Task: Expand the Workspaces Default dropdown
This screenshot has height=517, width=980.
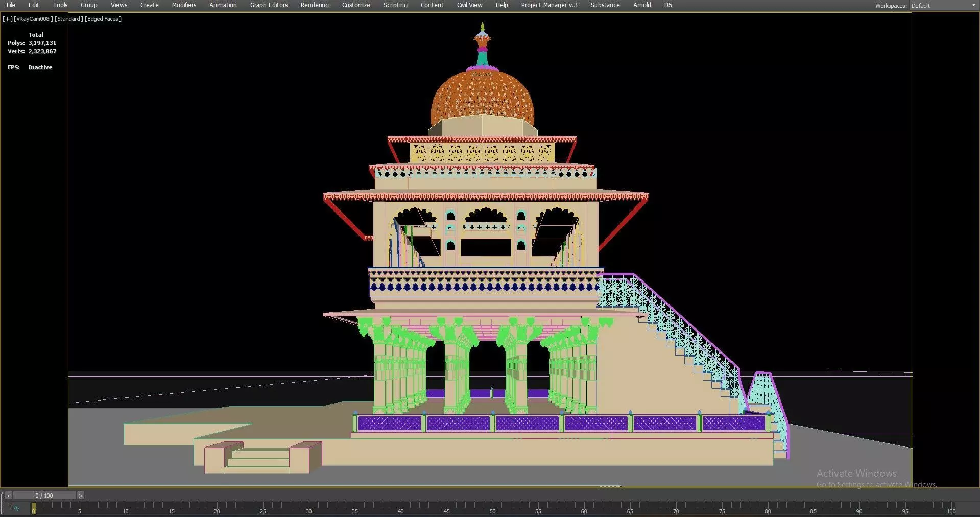Action: click(944, 6)
